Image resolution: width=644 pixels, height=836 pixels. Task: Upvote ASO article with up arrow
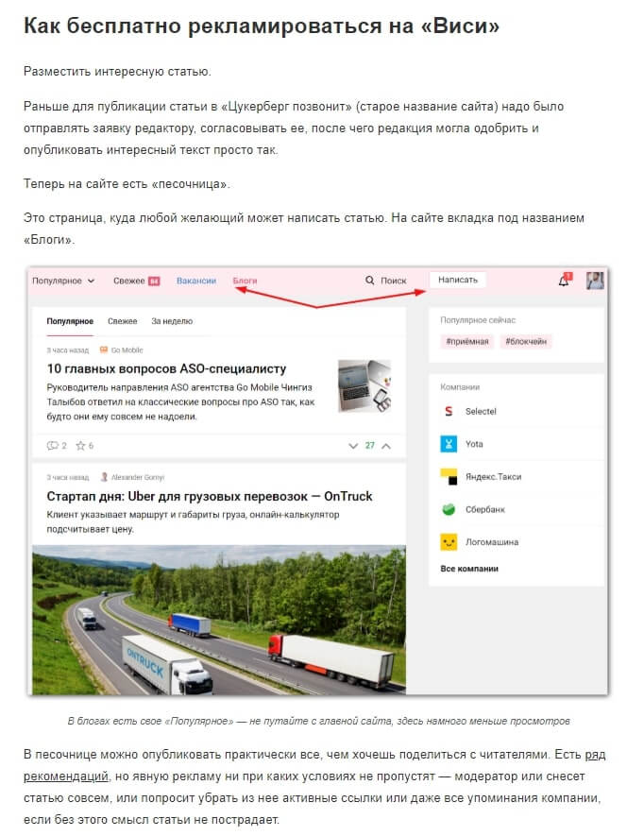pos(386,446)
